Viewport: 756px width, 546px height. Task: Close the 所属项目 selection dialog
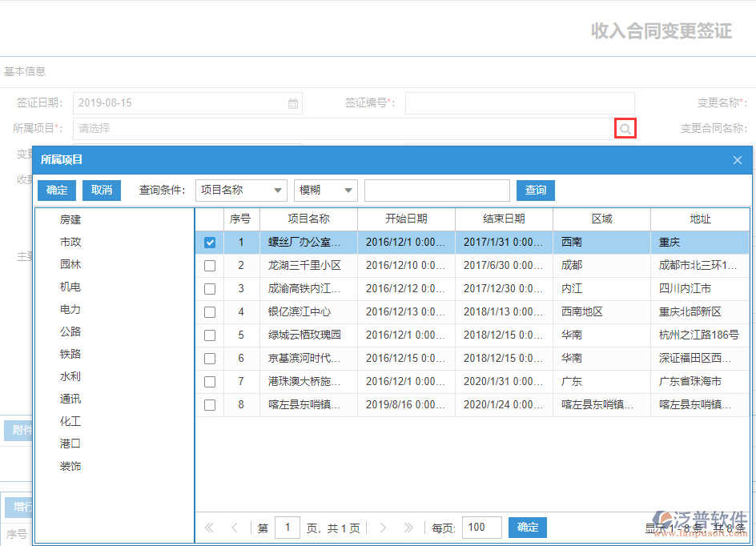tap(737, 159)
